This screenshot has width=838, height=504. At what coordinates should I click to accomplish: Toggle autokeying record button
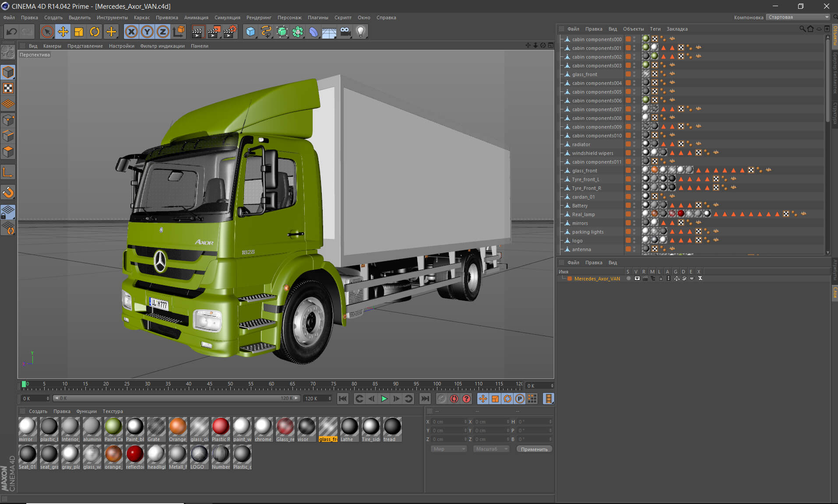[454, 399]
